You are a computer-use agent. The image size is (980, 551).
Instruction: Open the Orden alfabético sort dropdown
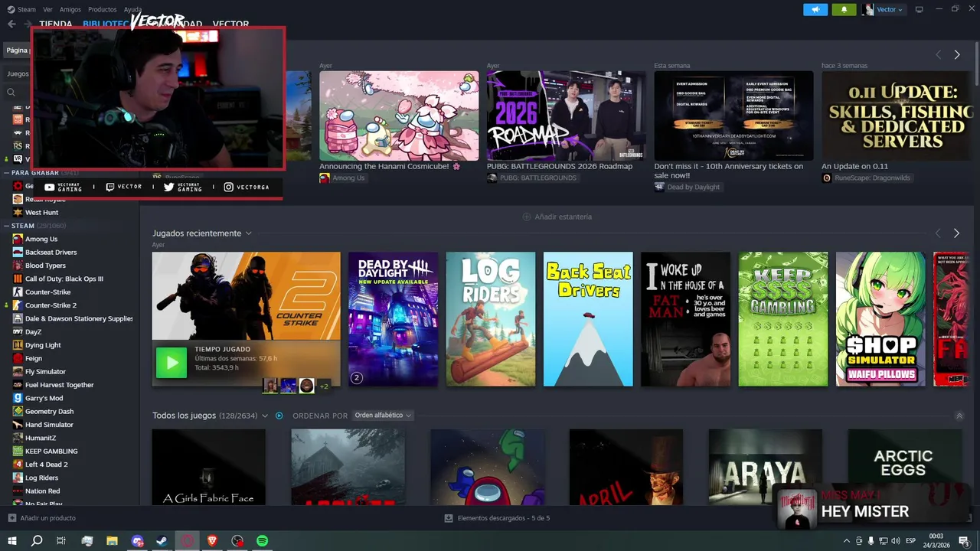383,416
